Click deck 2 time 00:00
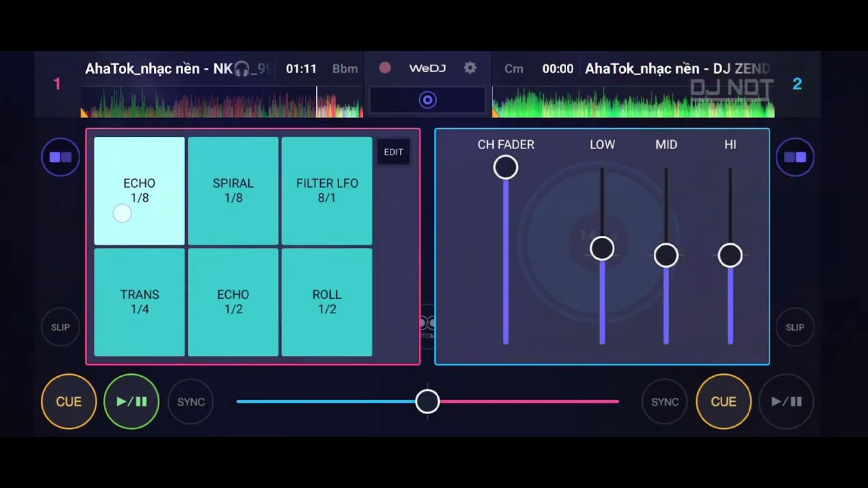The width and height of the screenshot is (868, 488). coord(557,68)
